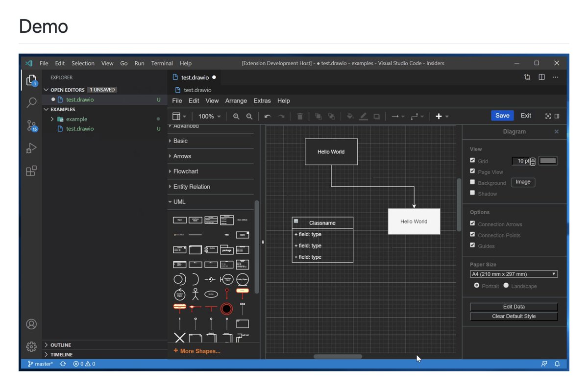Click the sync changes icon in status bar
This screenshot has width=588, height=392.
pos(63,364)
